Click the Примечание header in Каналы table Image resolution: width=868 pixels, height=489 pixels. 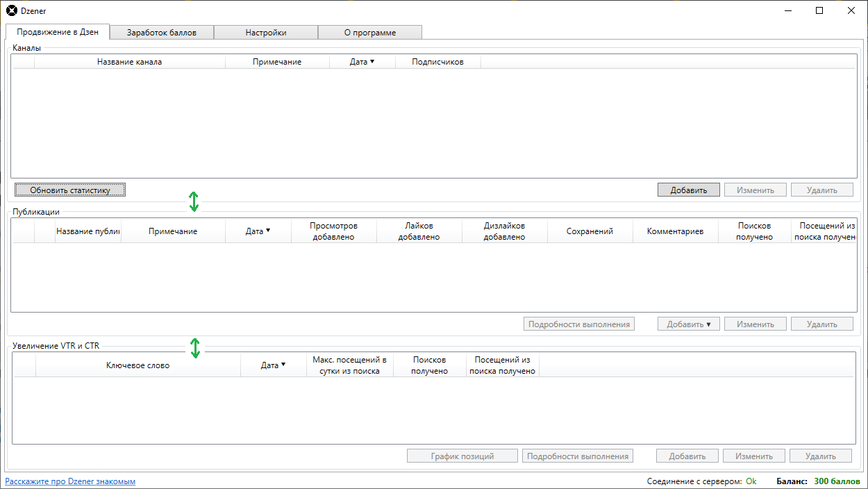pos(277,62)
